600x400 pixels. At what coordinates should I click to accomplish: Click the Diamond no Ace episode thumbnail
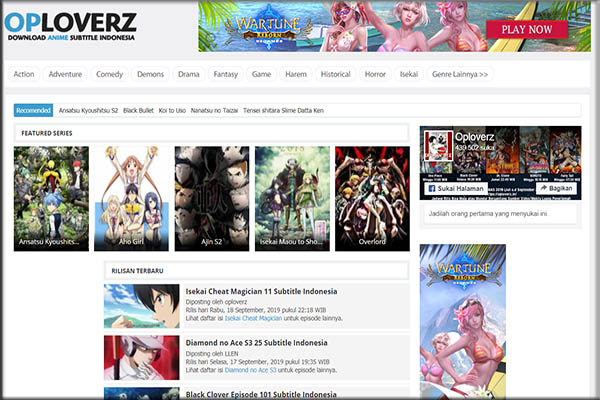142,358
